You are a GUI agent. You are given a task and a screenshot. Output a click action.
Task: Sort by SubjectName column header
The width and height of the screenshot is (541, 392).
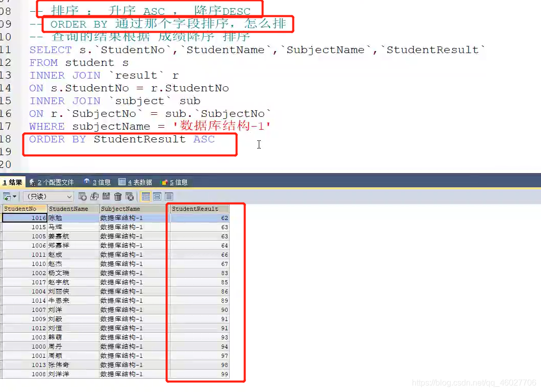(133, 209)
